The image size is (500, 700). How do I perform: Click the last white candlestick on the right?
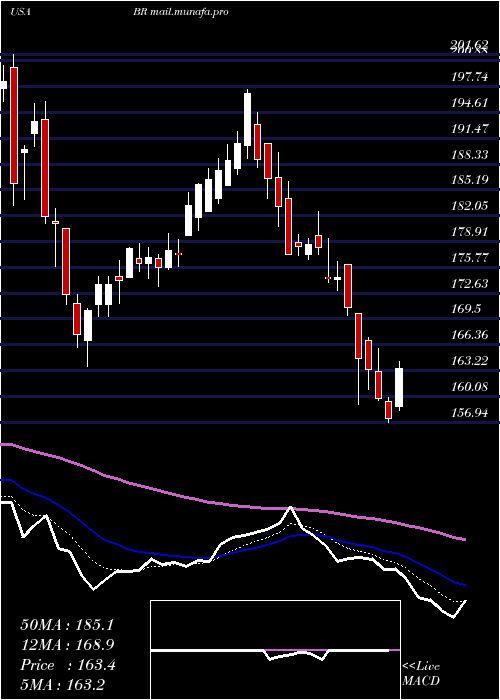click(399, 387)
